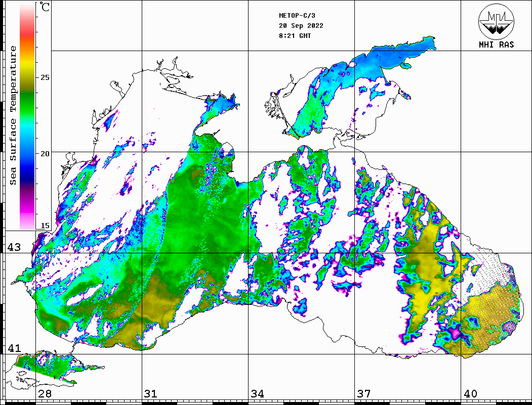Image resolution: width=532 pixels, height=405 pixels.
Task: Click the Sea Surface Temperature vertical label
Action: tap(13, 116)
